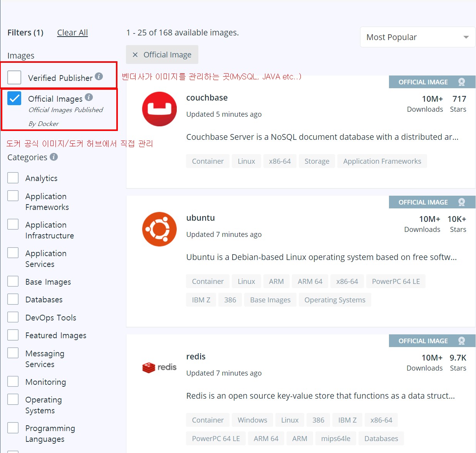Click the Windows tag on redis
This screenshot has height=453, width=476.
252,420
